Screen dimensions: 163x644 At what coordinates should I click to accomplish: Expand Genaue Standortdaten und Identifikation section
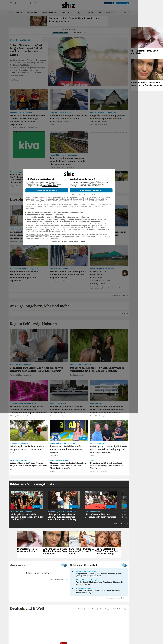[x=57, y=217]
